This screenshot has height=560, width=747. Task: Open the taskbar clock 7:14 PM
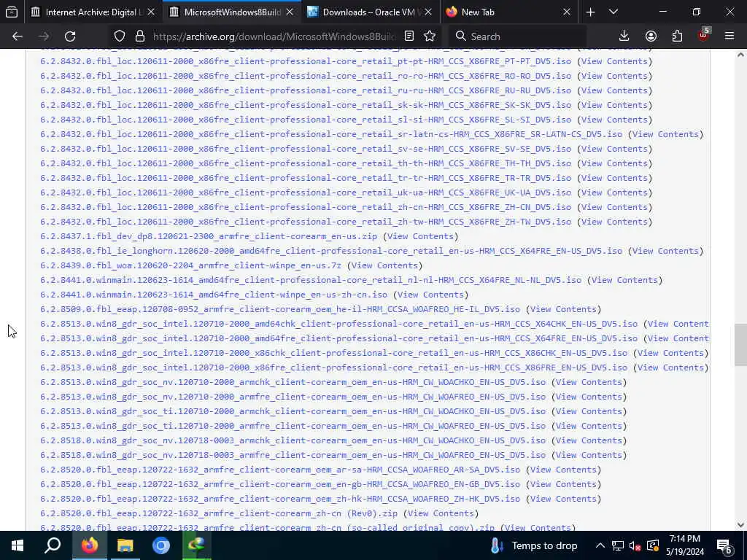[x=685, y=545]
